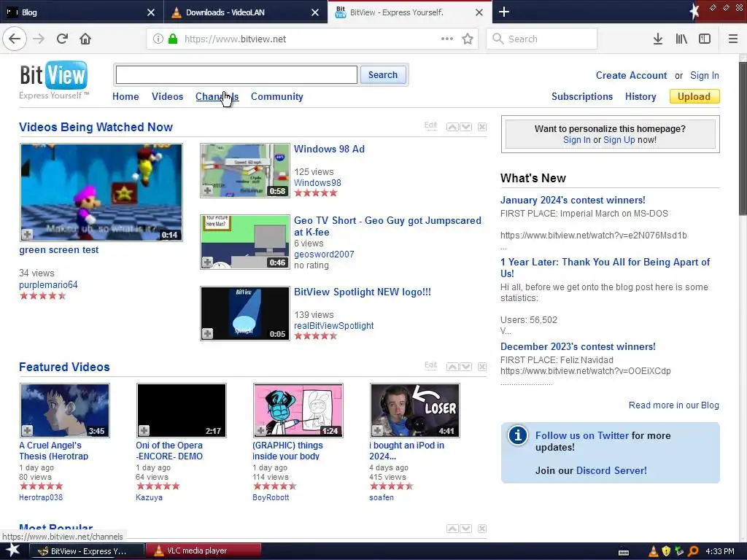Click Sign Up in personalize box
Screen dimensions: 747x560
619,140
